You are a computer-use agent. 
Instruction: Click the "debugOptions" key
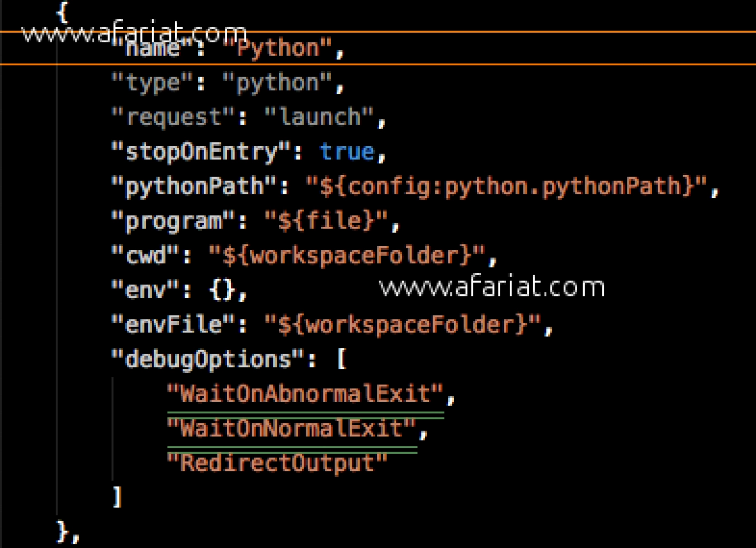(x=207, y=360)
